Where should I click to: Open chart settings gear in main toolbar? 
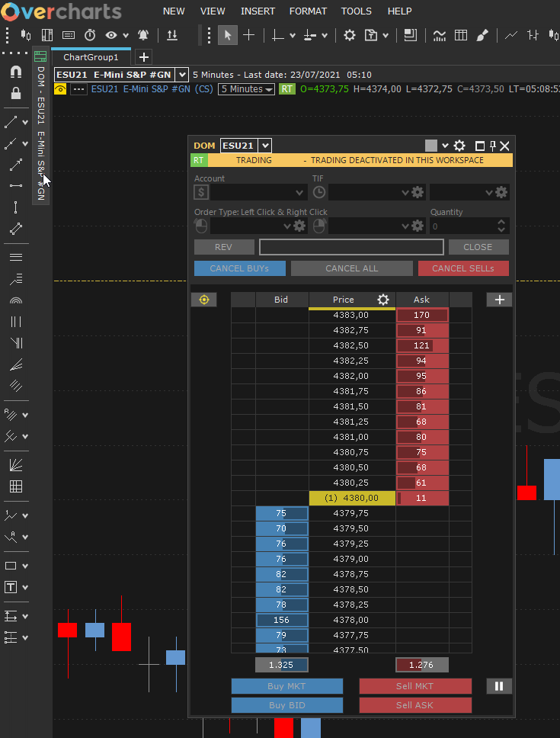(350, 35)
